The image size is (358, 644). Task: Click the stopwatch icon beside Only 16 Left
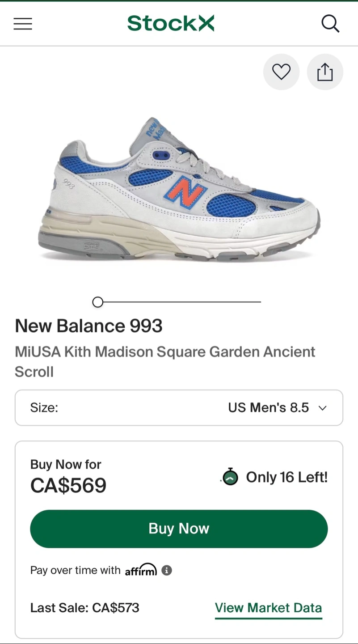[x=230, y=477]
